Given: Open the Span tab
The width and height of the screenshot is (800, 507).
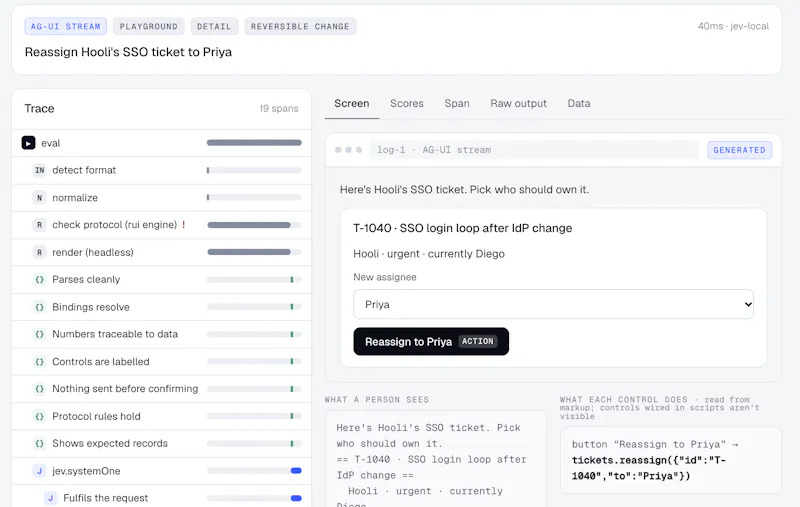Looking at the screenshot, I should click(x=457, y=104).
